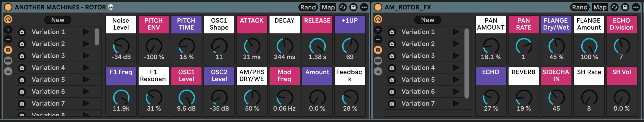This screenshot has width=644, height=122.
Task: Click RELEASE macro knob
Action: [x=317, y=46]
